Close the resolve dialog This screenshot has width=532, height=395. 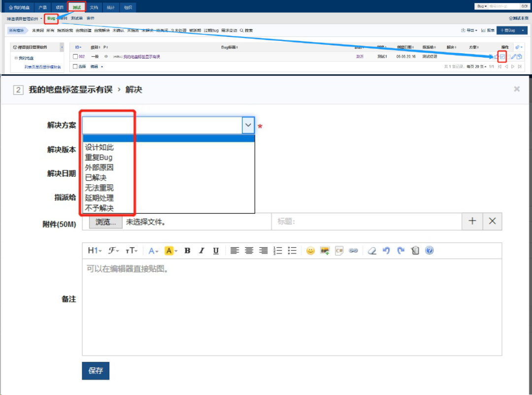517,89
